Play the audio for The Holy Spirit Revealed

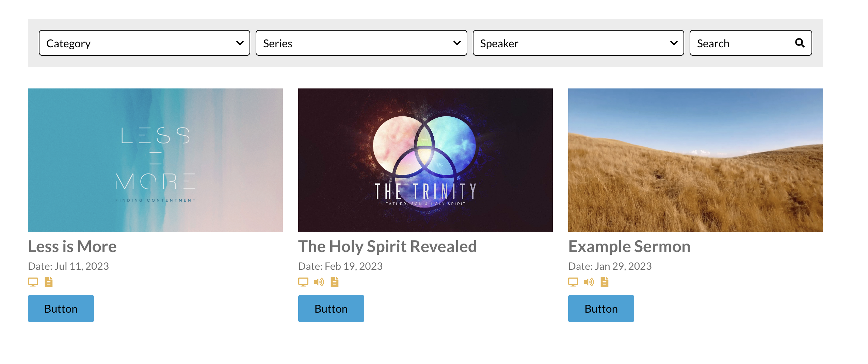coord(319,282)
